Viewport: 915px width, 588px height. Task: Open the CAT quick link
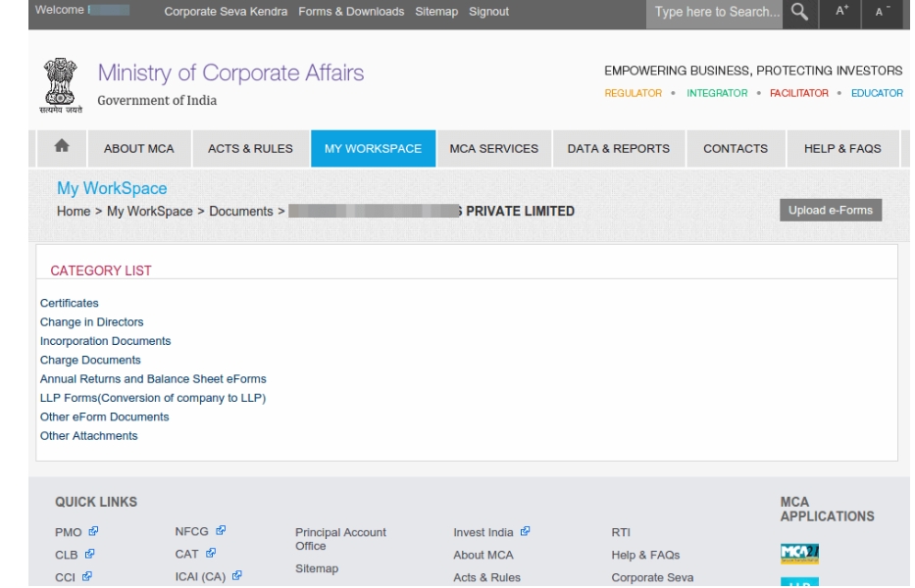pos(186,554)
